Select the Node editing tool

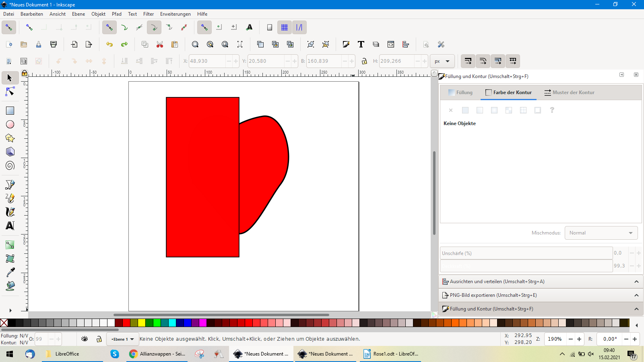(10, 92)
